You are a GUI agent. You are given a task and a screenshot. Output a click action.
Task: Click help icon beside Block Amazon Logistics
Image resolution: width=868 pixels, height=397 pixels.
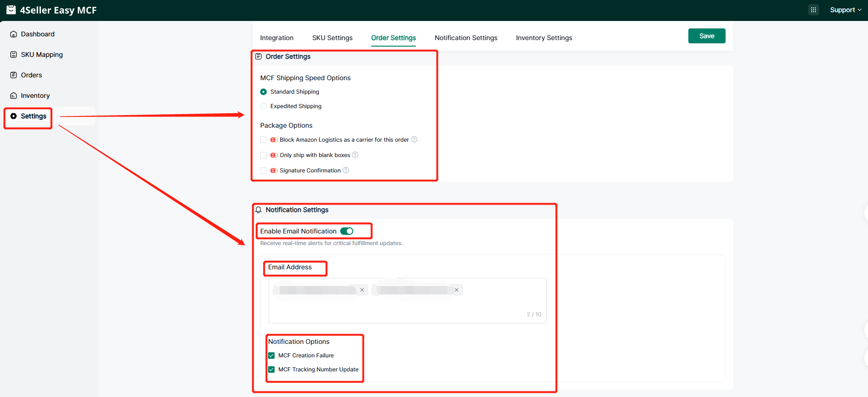tap(414, 140)
